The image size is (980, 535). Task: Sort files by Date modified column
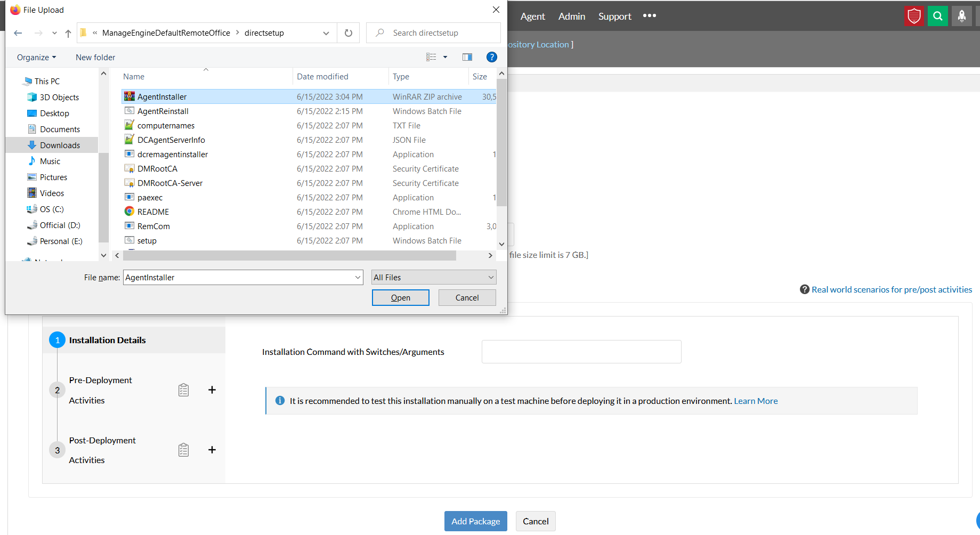tap(322, 77)
